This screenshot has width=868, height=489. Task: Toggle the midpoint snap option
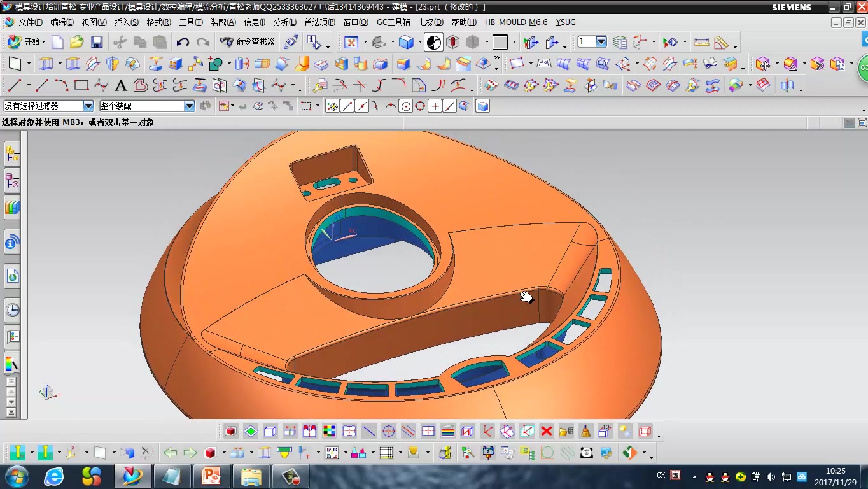tap(362, 106)
